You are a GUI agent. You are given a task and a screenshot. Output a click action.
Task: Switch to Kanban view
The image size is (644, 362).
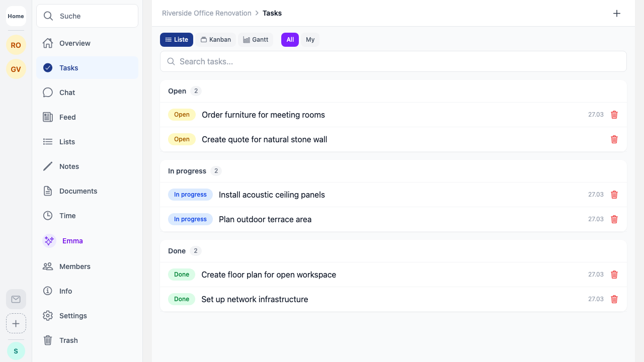pyautogui.click(x=216, y=40)
